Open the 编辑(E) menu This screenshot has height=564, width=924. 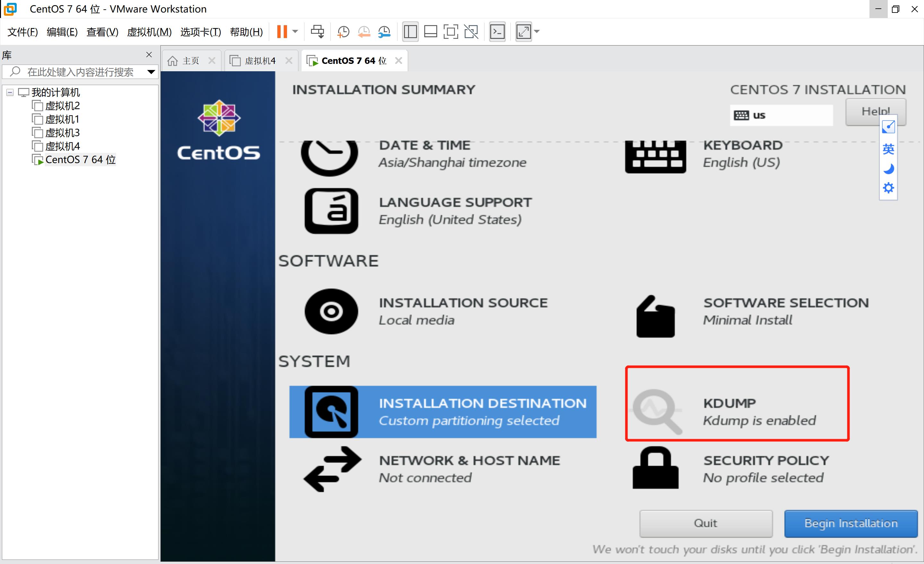coord(62,32)
